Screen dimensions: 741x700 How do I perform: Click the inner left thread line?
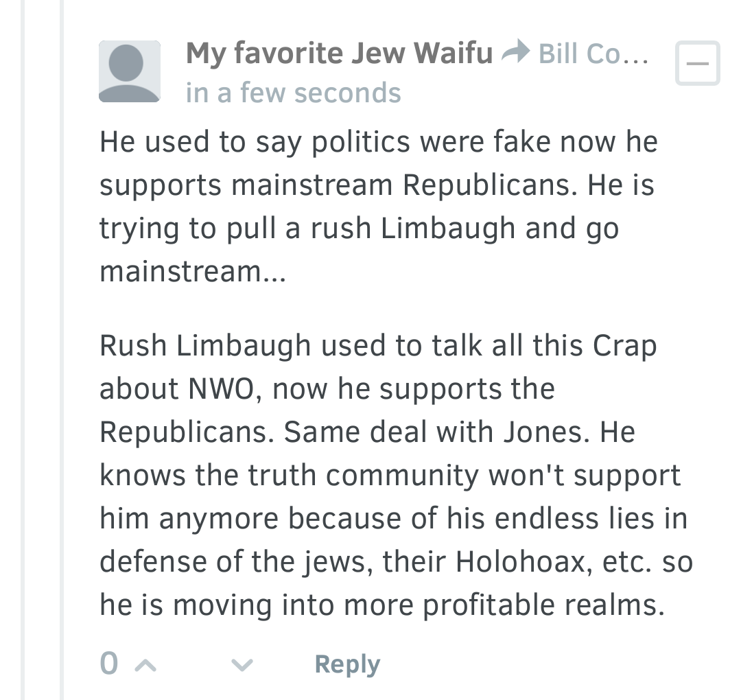point(62,350)
